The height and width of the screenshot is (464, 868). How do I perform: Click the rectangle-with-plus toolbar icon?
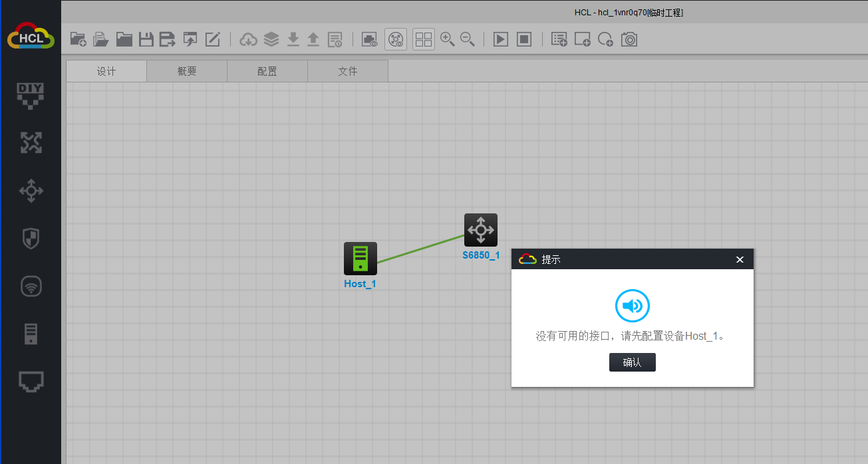tap(583, 39)
